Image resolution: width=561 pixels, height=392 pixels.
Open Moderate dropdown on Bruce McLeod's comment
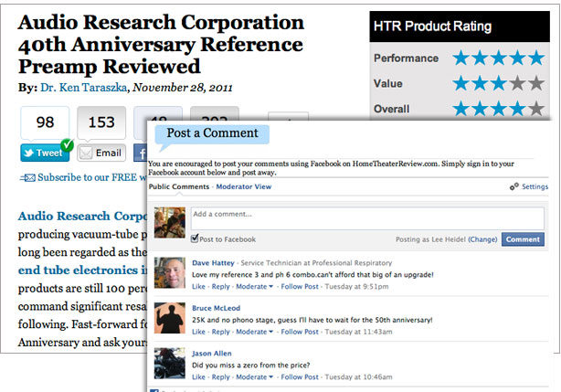[254, 332]
